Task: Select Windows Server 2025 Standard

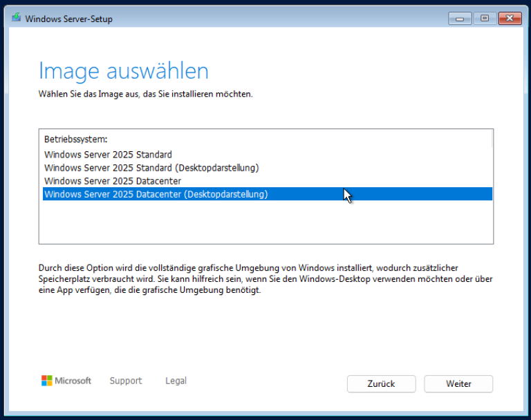Action: [x=268, y=155]
